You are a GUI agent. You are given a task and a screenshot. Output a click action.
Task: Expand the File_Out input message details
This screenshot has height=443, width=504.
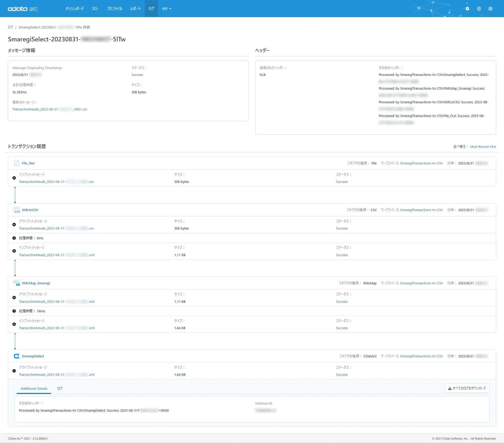14,178
